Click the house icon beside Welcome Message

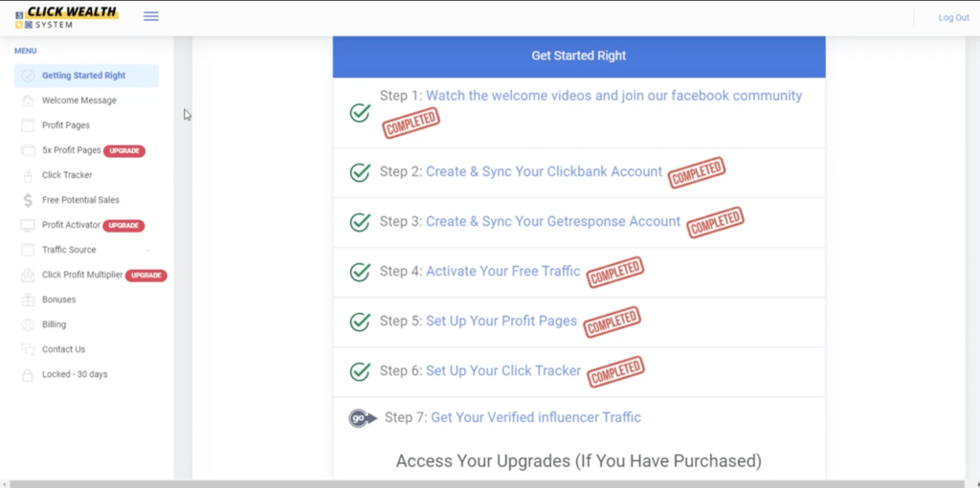pos(28,100)
